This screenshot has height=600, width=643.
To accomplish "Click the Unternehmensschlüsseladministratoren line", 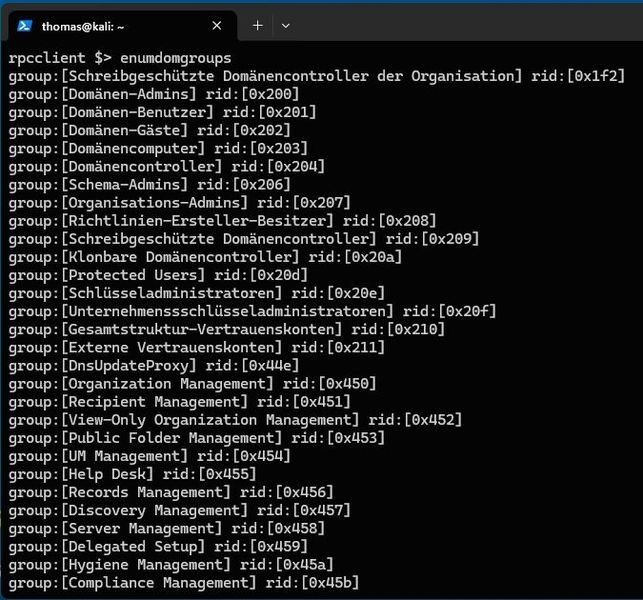I will (252, 311).
